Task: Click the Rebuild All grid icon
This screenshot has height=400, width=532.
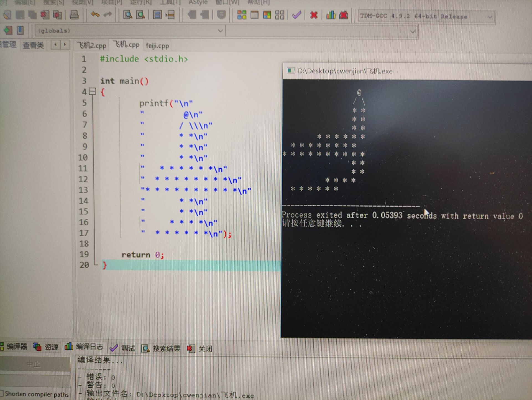Action: [x=280, y=15]
